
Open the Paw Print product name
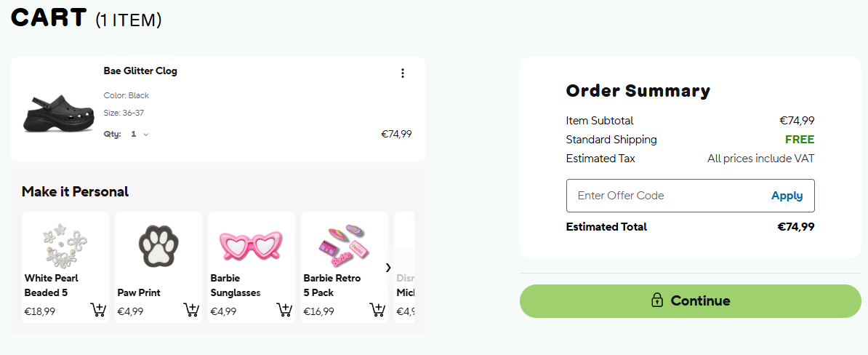[139, 292]
